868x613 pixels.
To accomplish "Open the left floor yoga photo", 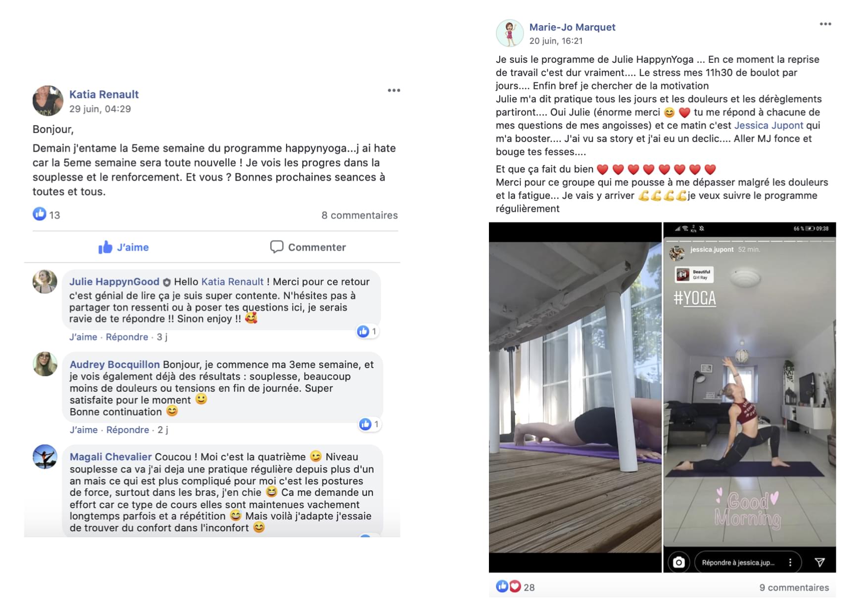I will pyautogui.click(x=575, y=397).
